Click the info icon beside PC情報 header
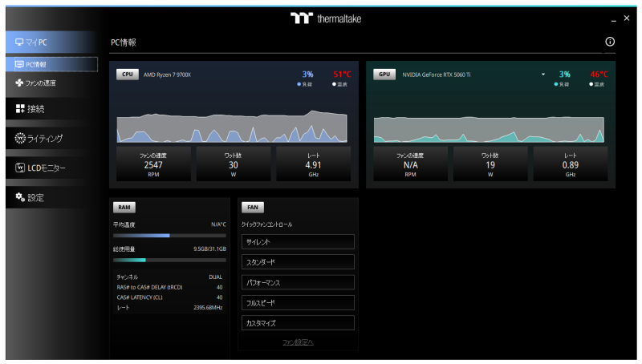 coord(609,42)
